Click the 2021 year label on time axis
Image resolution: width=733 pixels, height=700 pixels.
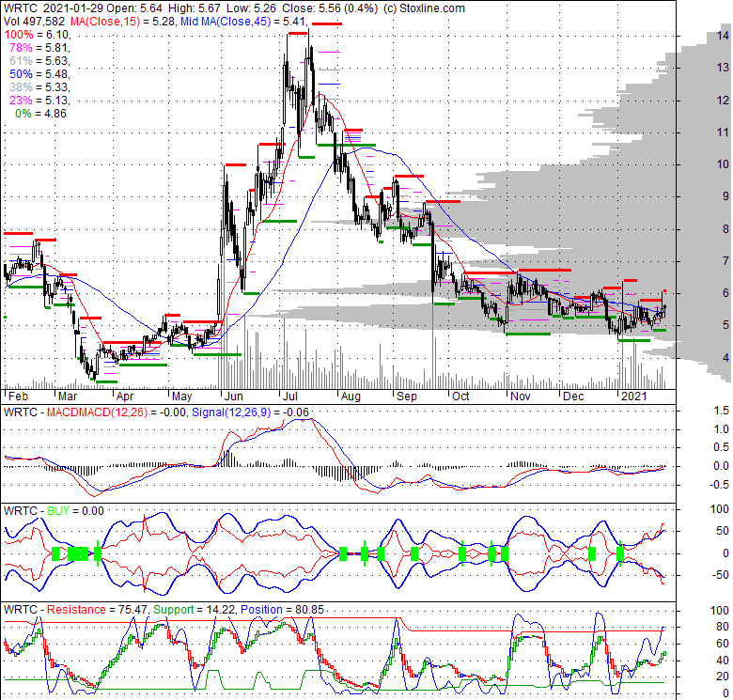tap(634, 397)
